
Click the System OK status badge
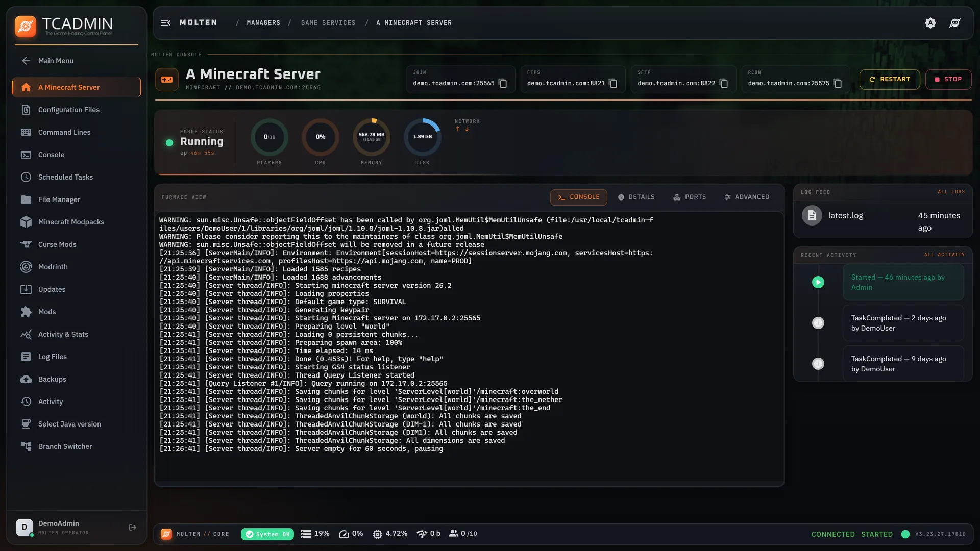267,534
